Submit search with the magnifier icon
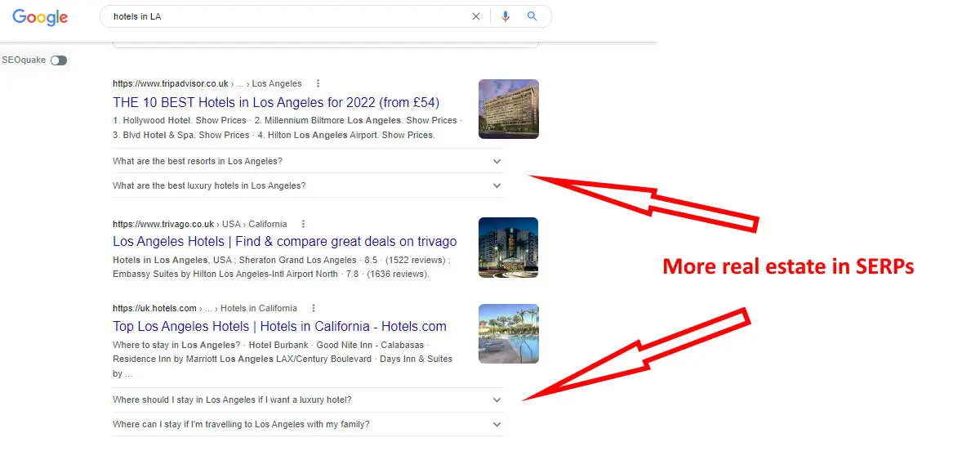This screenshot has height=451, width=980. [x=532, y=16]
